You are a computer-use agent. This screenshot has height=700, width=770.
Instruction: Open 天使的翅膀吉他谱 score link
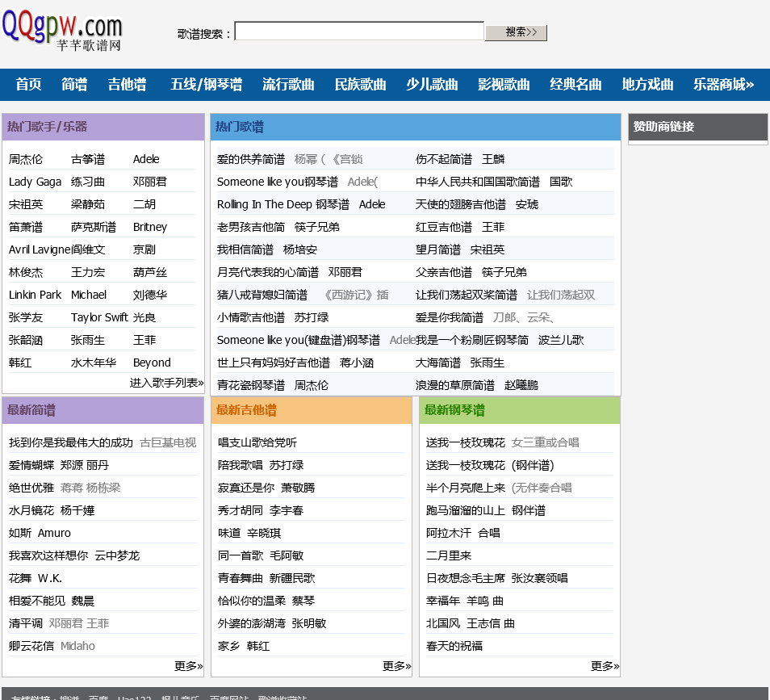pos(460,204)
